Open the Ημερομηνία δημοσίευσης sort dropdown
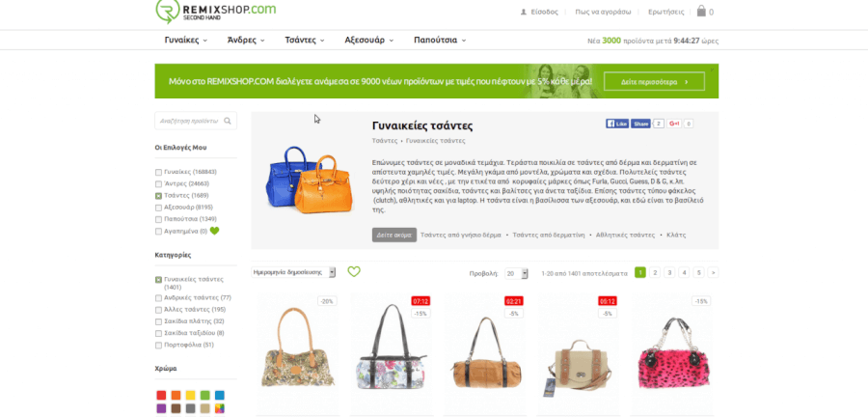The width and height of the screenshot is (868, 417). (293, 272)
